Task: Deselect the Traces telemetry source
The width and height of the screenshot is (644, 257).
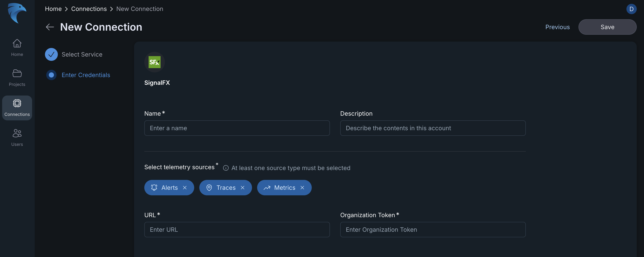Action: (x=243, y=187)
